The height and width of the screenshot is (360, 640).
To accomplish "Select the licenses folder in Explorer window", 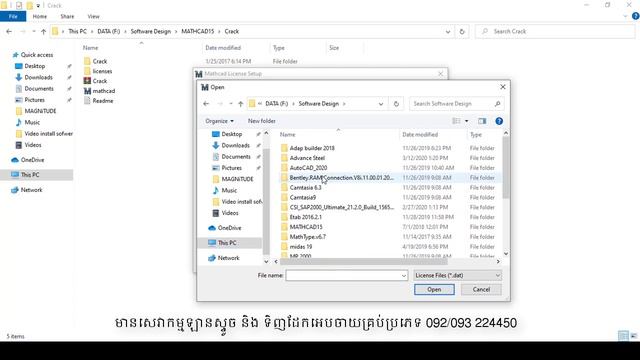I will 98,71.
